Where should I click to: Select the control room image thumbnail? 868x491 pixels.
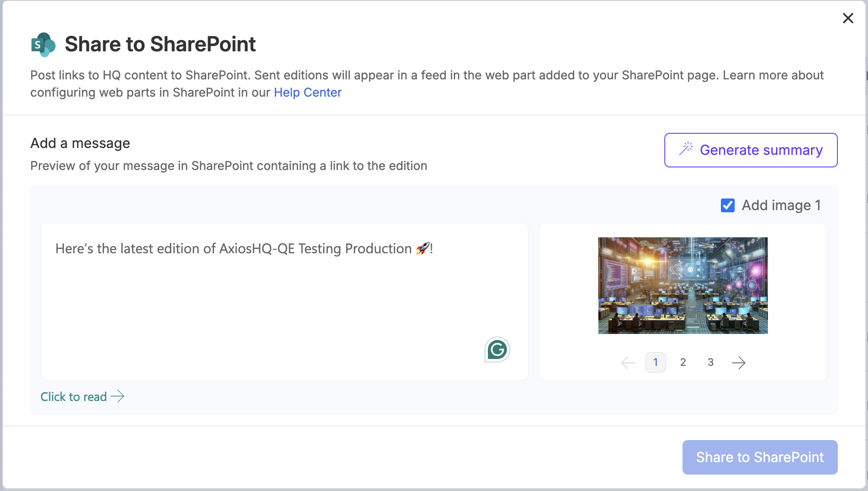point(683,286)
